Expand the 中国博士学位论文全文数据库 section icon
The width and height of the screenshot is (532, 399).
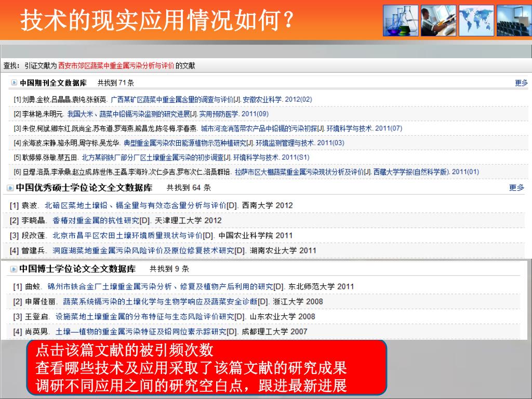click(14, 269)
